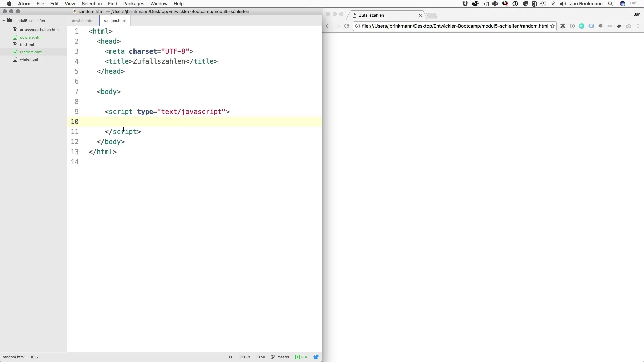Viewport: 644px width, 362px height.
Task: Click the blue squirrel update icon
Action: pos(316,357)
